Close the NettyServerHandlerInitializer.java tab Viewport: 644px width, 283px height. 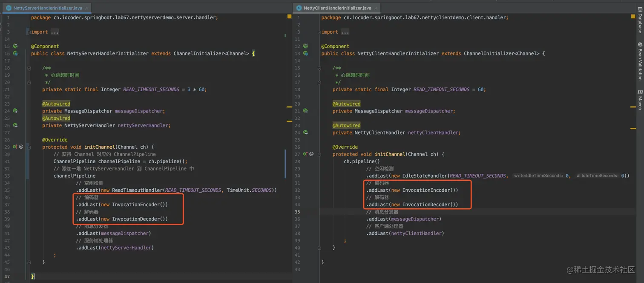(86, 8)
